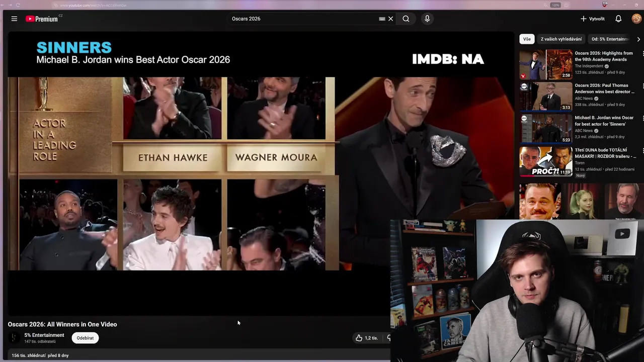Open more options for Michael B. Jordan video

point(642,118)
